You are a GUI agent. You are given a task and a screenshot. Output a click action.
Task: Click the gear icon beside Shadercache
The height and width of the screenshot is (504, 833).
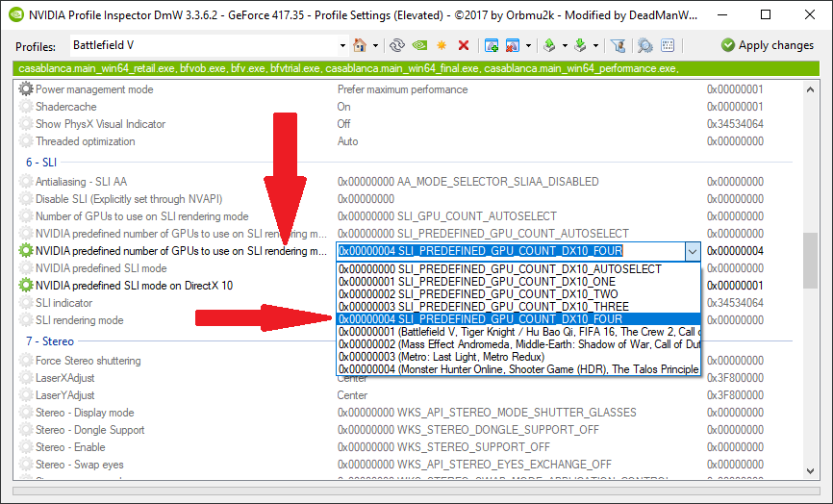point(26,107)
